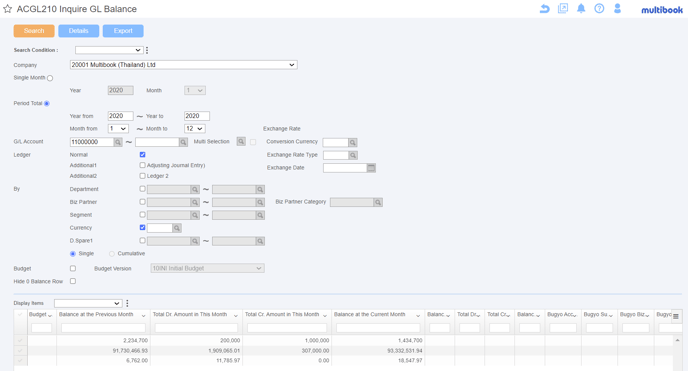
Task: Open D.Spare1 to lookup icon
Action: pyautogui.click(x=260, y=241)
